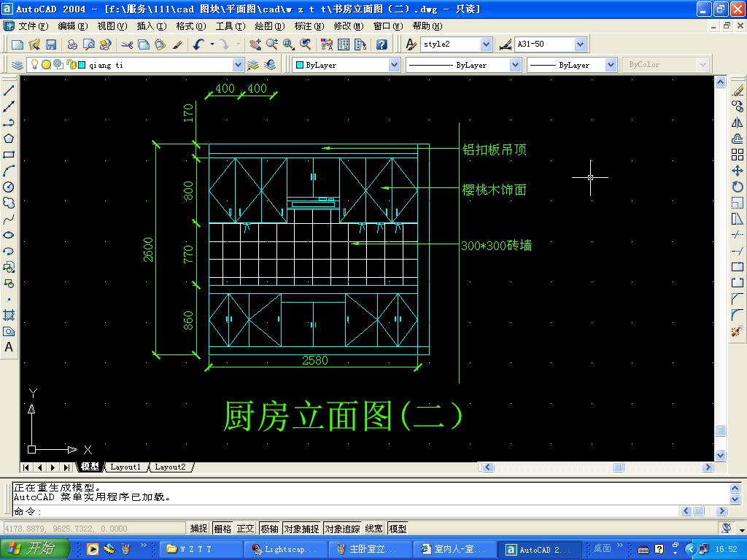Image resolution: width=747 pixels, height=560 pixels.
Task: Open the Layer Properties Manager icon
Action: click(18, 65)
